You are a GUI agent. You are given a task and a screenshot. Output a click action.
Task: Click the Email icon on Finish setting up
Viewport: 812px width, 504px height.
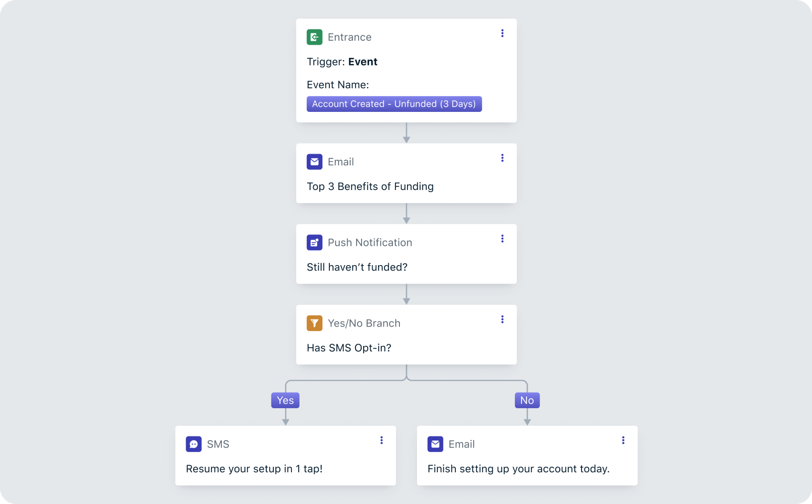point(435,444)
